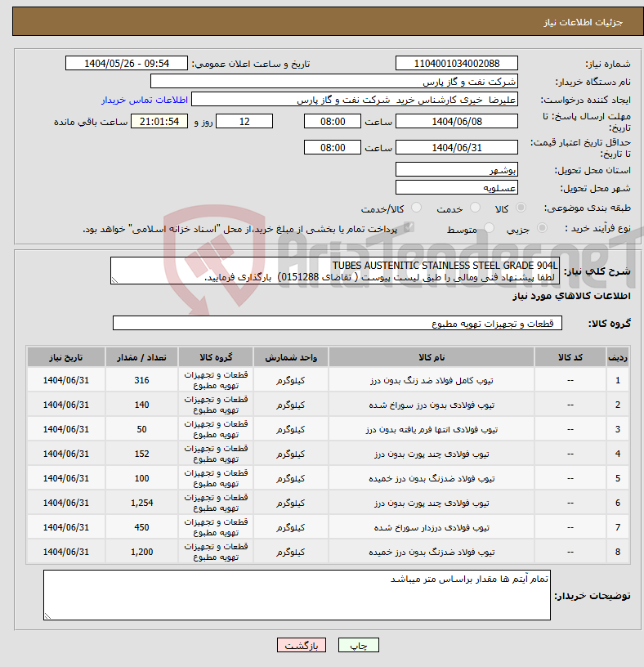This screenshot has height=667, width=644.
Task: Click quantity cell 316
Action: point(141,380)
